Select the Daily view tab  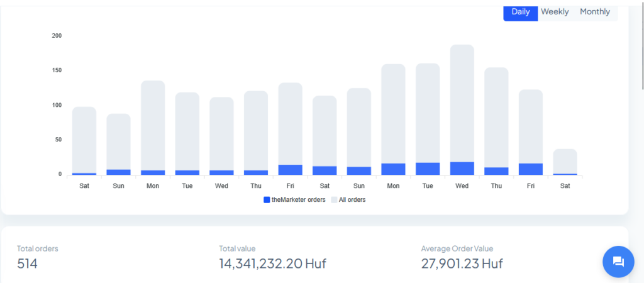point(520,12)
